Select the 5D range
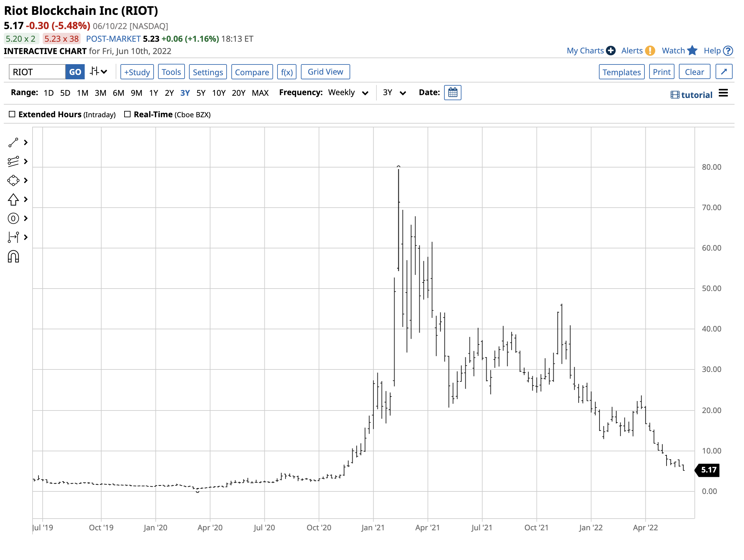This screenshot has width=744, height=560. click(x=65, y=93)
